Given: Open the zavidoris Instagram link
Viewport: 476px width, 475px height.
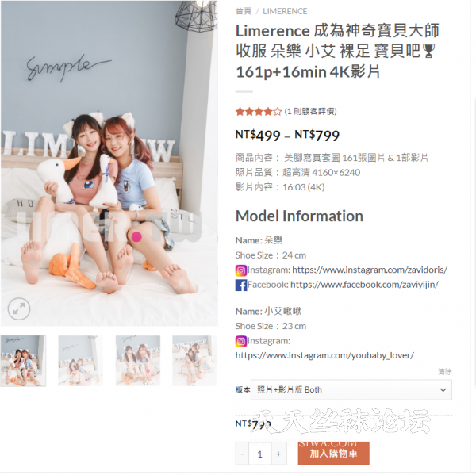Looking at the screenshot, I should 370,270.
